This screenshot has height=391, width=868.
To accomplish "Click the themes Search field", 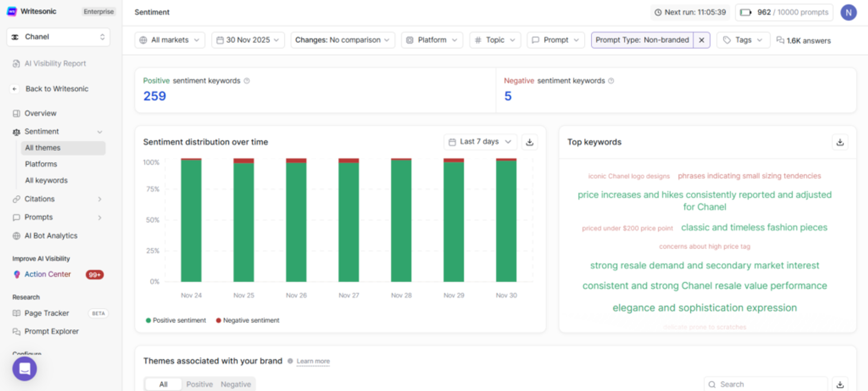I will [x=766, y=384].
